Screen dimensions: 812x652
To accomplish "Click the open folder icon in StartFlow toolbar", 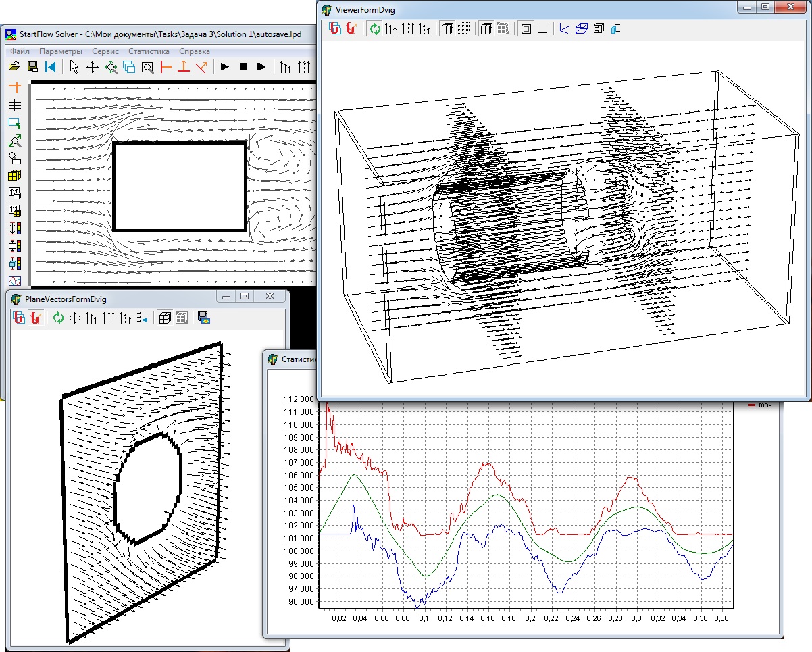I will (x=14, y=67).
